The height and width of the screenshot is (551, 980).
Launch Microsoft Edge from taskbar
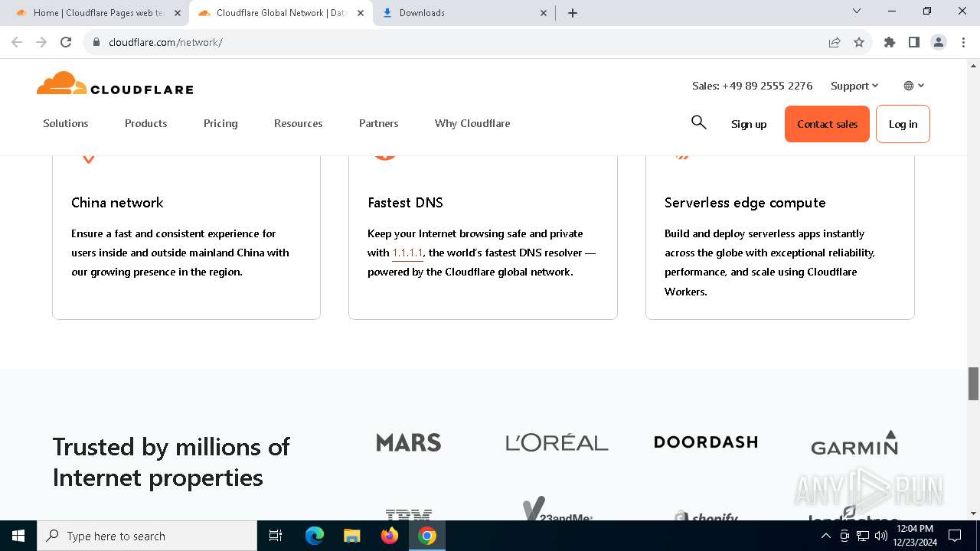pyautogui.click(x=315, y=536)
